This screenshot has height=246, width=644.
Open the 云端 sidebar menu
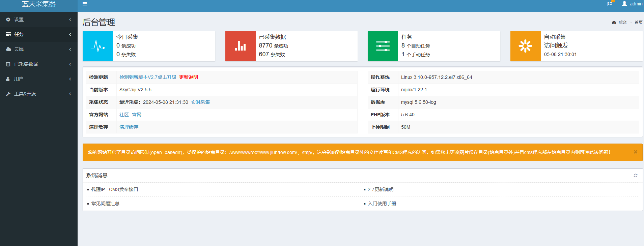pyautogui.click(x=39, y=49)
